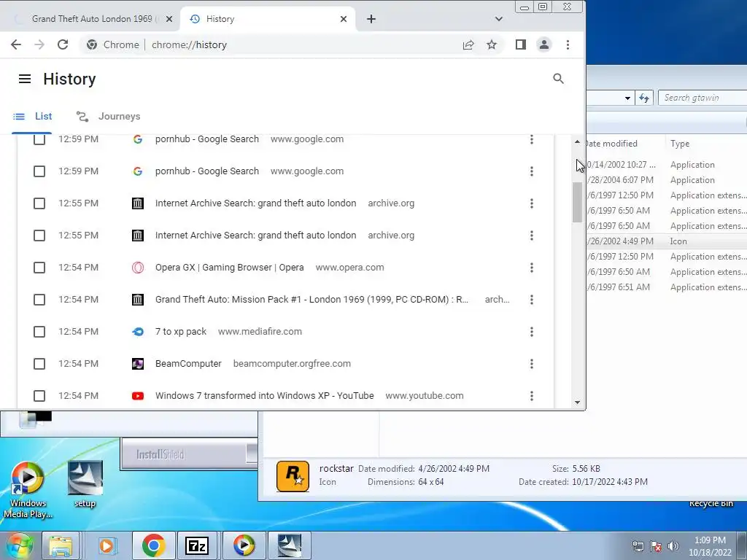Click the history scrollbar down arrow
The height and width of the screenshot is (560, 747).
578,402
